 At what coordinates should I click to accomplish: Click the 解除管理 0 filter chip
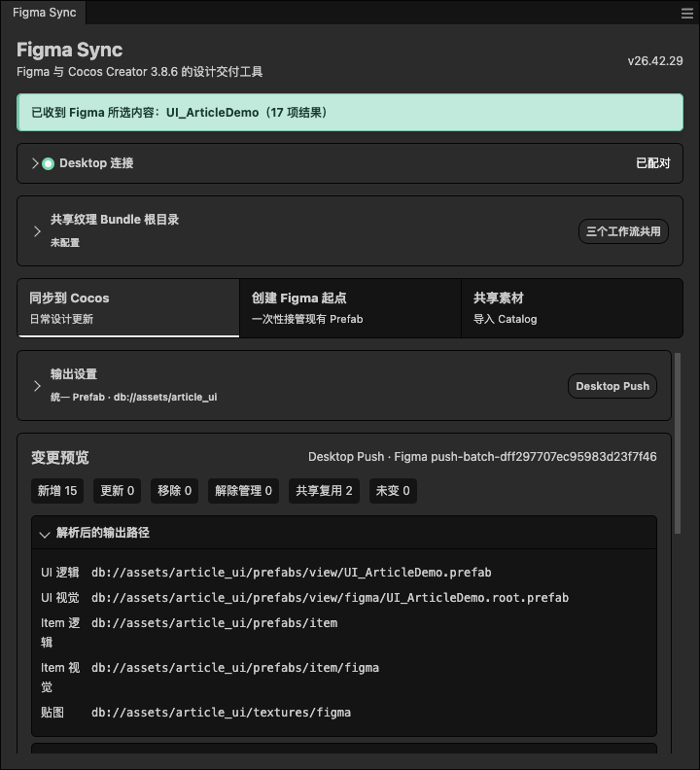pyautogui.click(x=243, y=491)
